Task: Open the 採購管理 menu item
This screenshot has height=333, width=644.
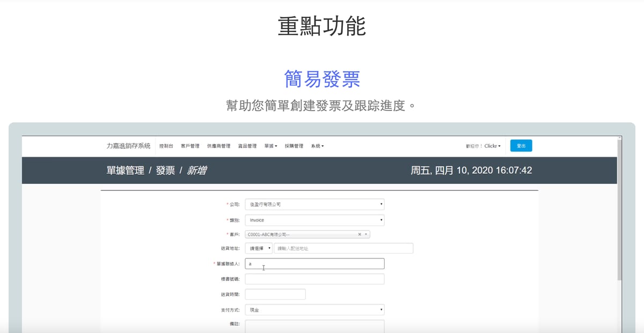Action: [294, 146]
